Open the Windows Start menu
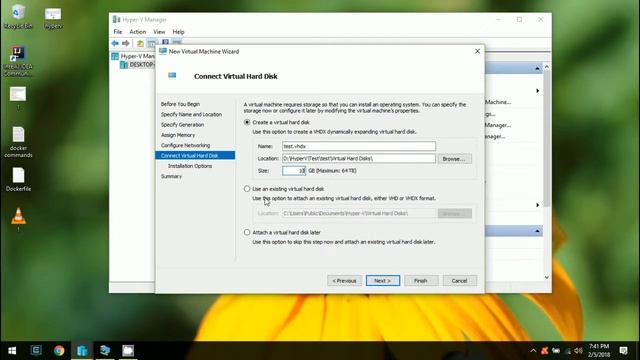Screen dimensions: 640x360 point(12,351)
